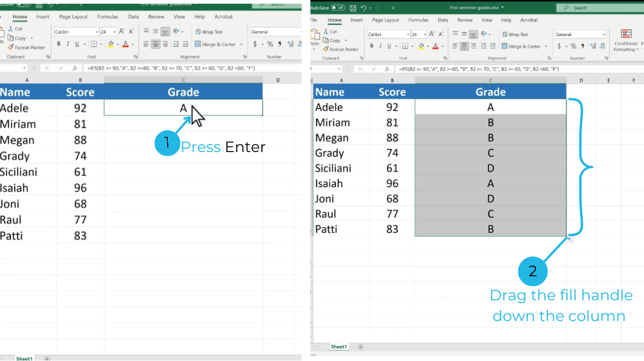Viewport: 644px width, 361px height.
Task: Open the font size dropdown
Action: (x=425, y=34)
